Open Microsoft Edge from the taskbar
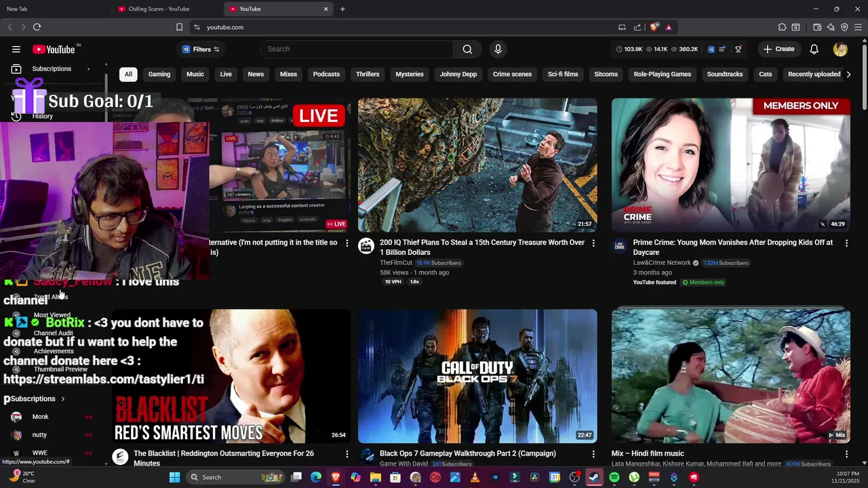The height and width of the screenshot is (488, 868). click(x=316, y=477)
